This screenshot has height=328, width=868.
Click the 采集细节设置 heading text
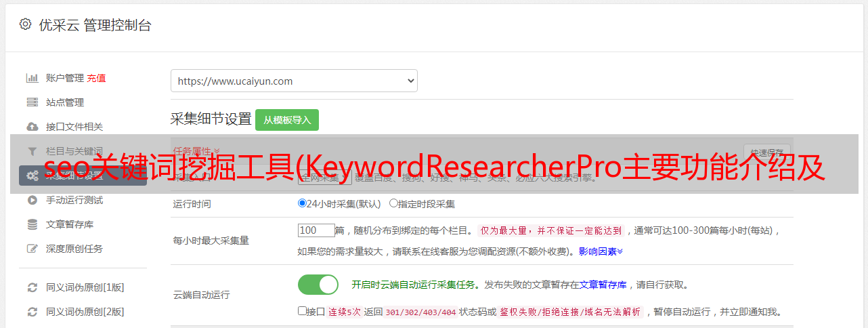(211, 119)
